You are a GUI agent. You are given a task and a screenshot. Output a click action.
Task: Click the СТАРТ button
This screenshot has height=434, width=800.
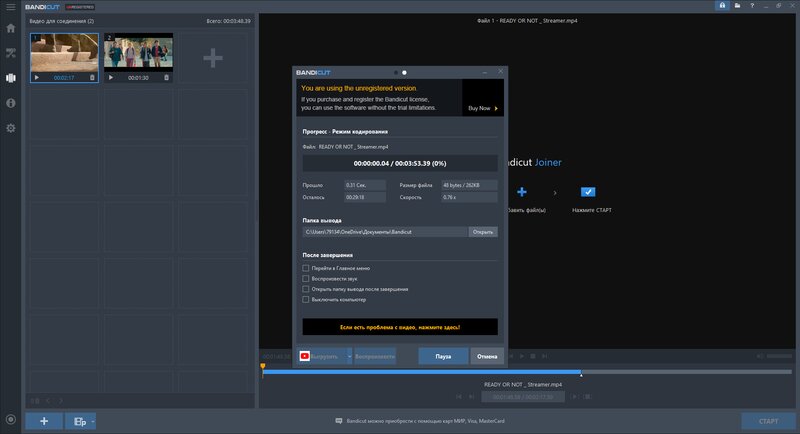coord(768,421)
